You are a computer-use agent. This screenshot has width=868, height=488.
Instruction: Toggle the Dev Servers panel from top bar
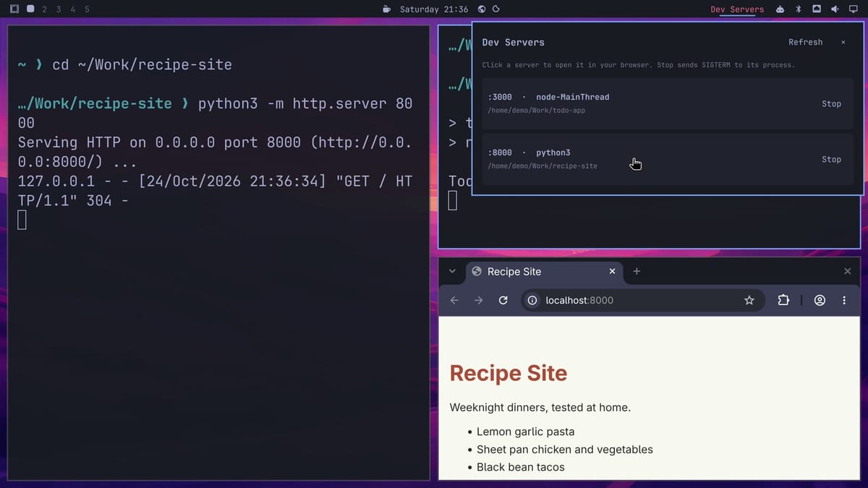coord(737,9)
